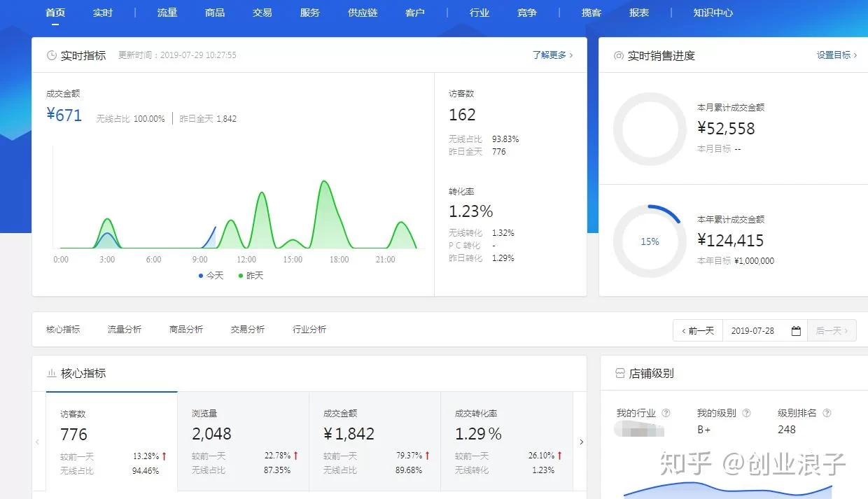
Task: Click the calendar icon in date picker
Action: point(796,331)
